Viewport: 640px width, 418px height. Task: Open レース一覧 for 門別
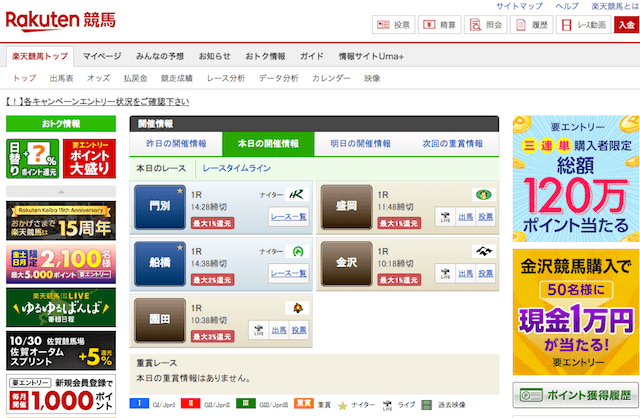pos(289,217)
